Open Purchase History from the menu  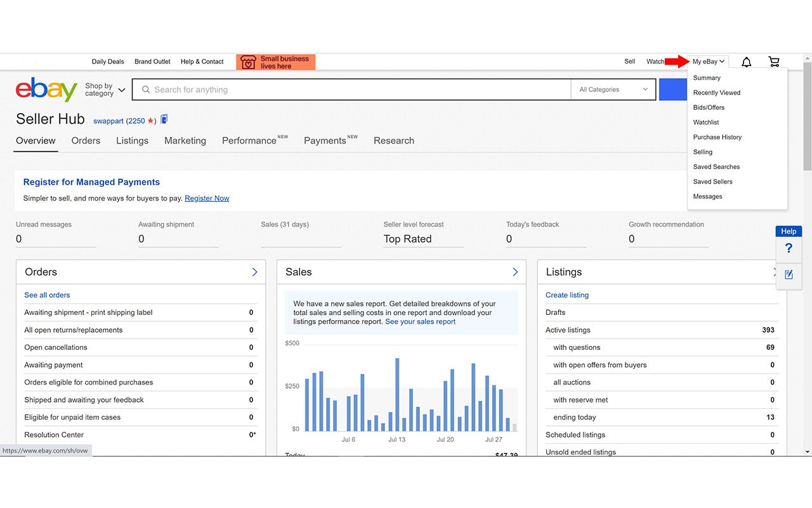coord(717,137)
